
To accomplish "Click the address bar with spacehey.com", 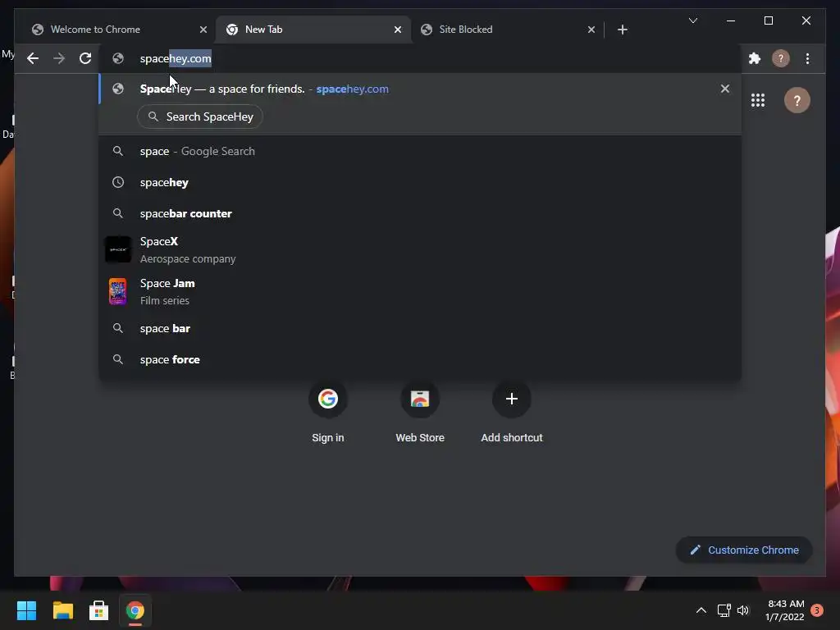I will point(421,58).
